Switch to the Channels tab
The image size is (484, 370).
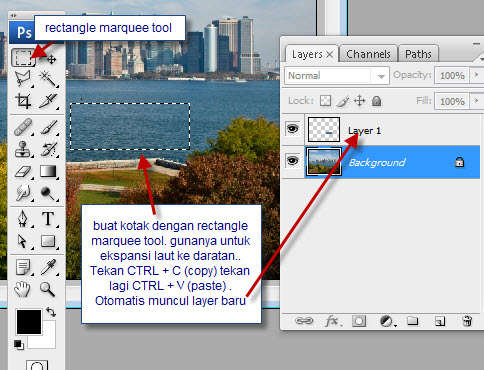368,54
